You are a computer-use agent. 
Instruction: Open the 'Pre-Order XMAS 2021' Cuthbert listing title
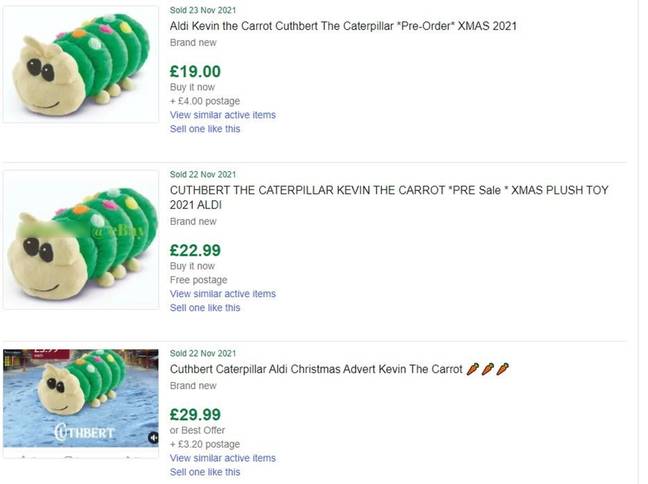pyautogui.click(x=343, y=25)
